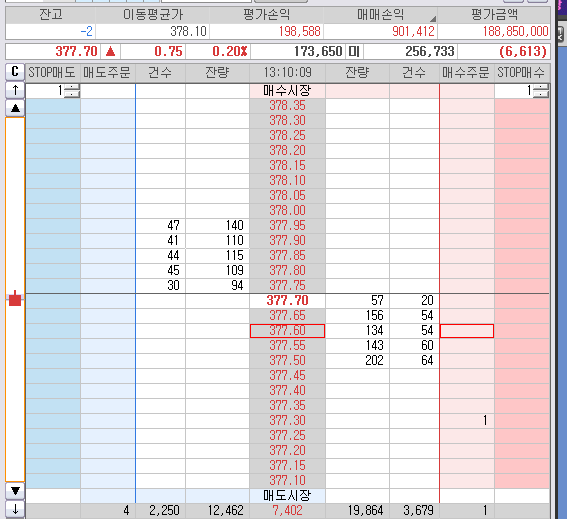Image resolution: width=567 pixels, height=519 pixels.
Task: Click the ask price 377.85
Action: [287, 256]
